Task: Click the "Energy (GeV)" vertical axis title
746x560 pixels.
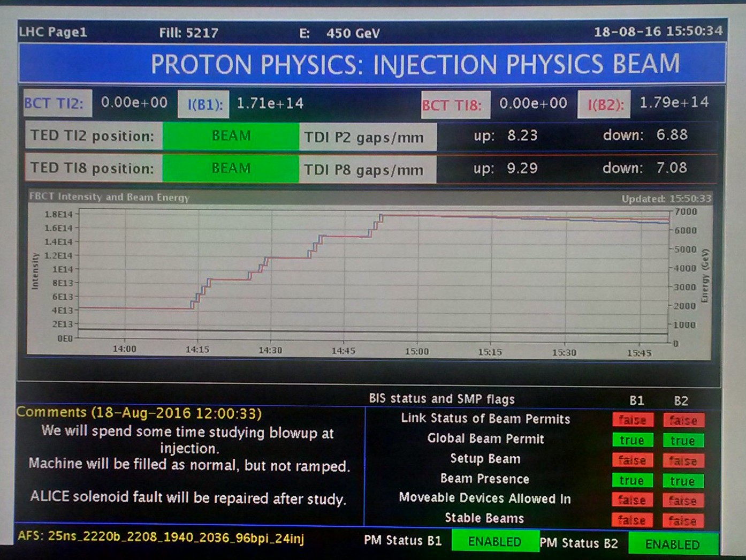Action: 705,276
